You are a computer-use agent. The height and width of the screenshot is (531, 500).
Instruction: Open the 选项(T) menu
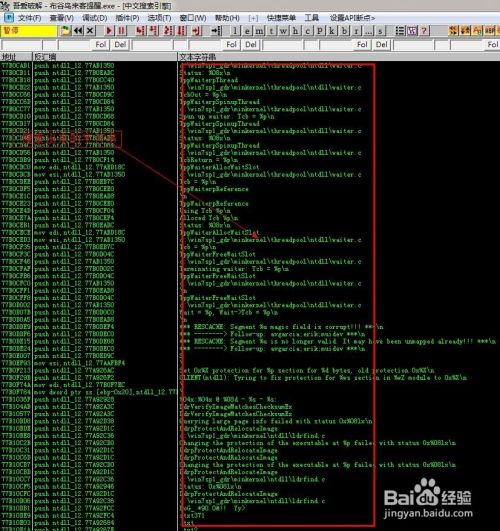pyautogui.click(x=160, y=18)
